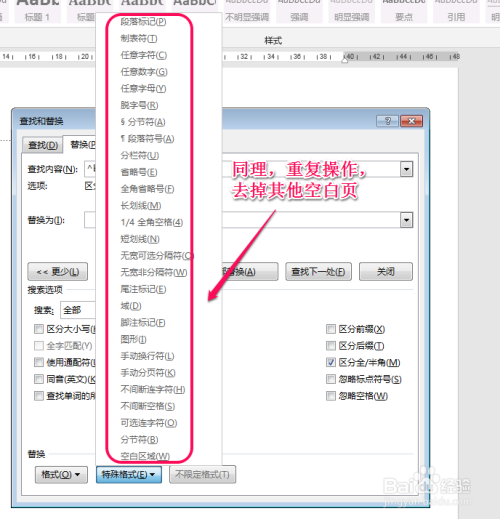
Task: Enable 忽略标点符号(S) checkbox
Action: 331,379
